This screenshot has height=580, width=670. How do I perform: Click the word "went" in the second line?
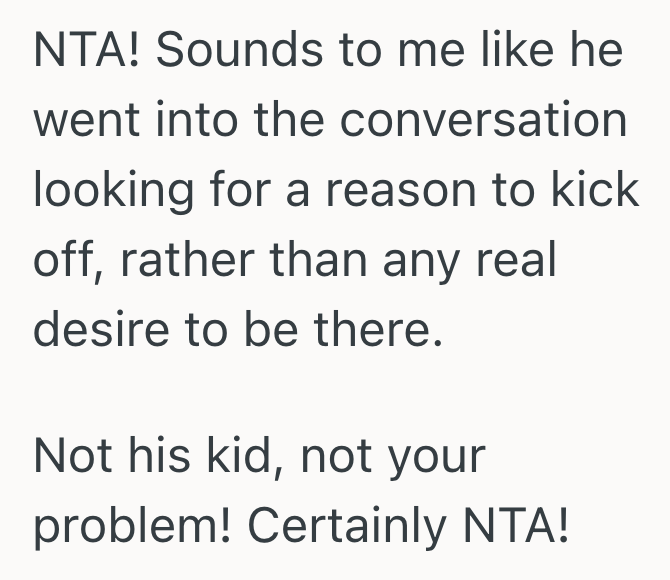click(x=86, y=121)
